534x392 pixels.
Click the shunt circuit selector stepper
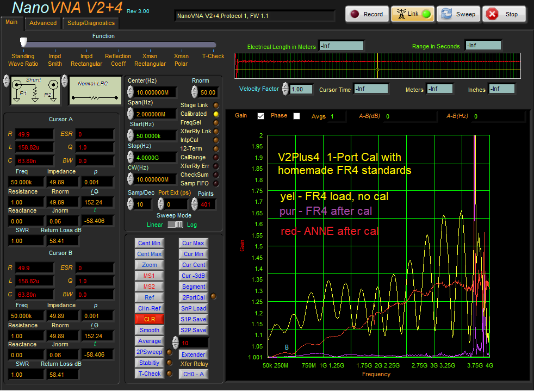point(6,82)
